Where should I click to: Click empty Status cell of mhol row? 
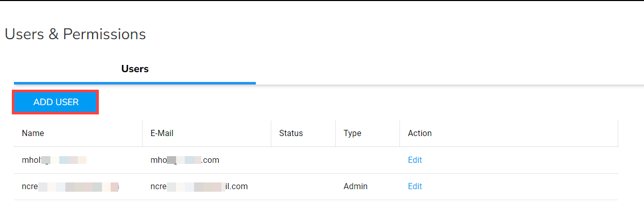(303, 160)
